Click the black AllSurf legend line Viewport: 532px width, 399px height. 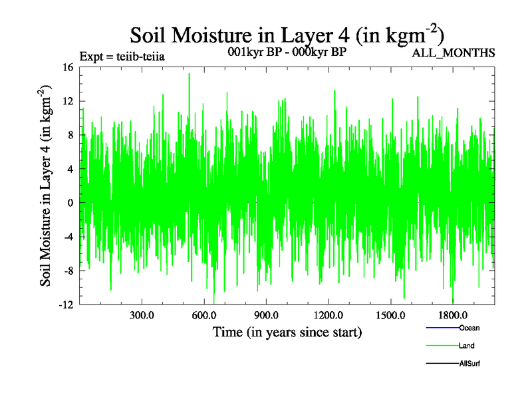pos(442,364)
